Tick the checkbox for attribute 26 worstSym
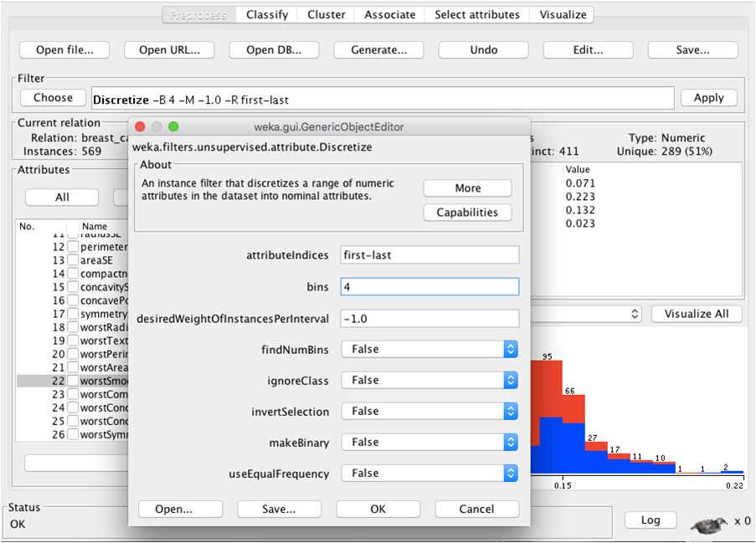756x543 pixels. 73,434
